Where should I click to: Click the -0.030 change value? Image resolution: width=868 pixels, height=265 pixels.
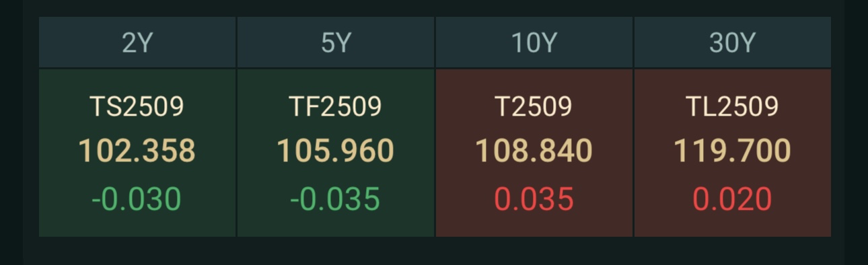pyautogui.click(x=137, y=199)
